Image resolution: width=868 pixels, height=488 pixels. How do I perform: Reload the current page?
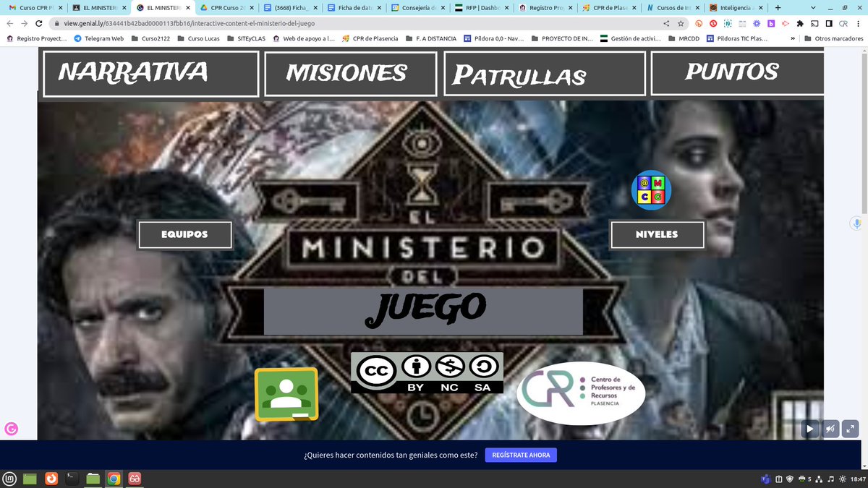click(x=41, y=23)
